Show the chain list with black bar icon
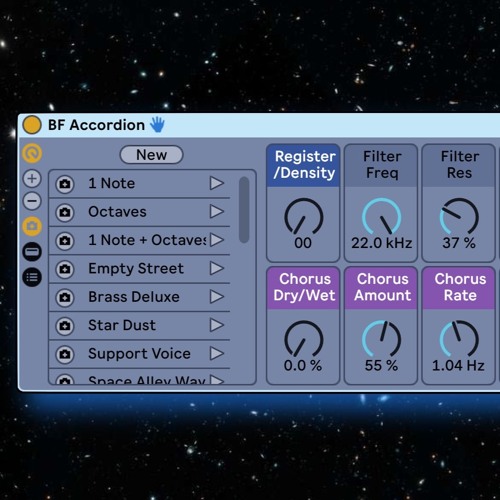Viewport: 500px width, 500px height. (32, 252)
